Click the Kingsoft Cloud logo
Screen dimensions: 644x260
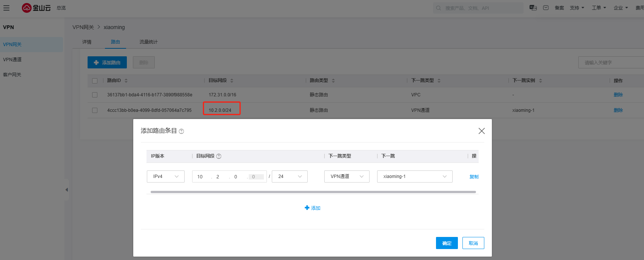[36, 8]
